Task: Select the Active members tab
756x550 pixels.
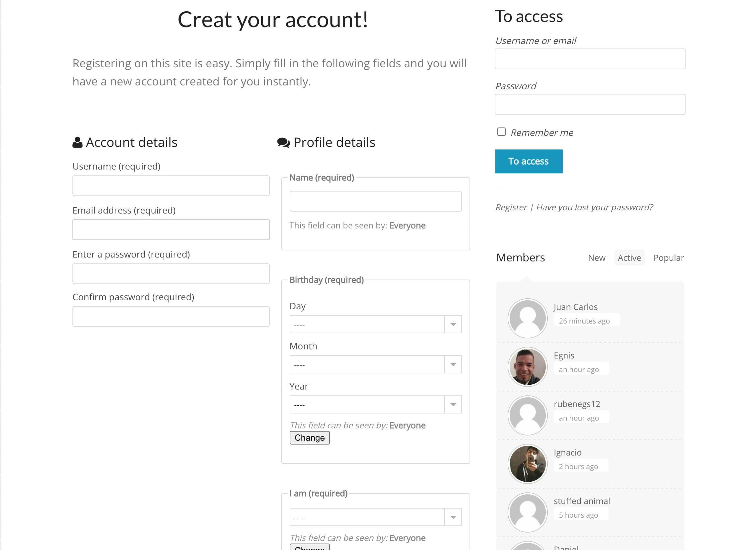Action: click(629, 258)
